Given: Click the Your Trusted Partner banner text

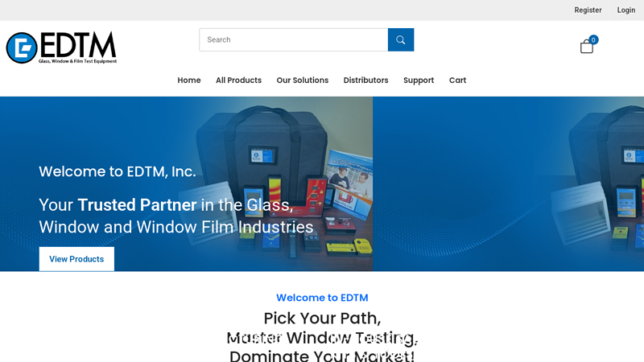Looking at the screenshot, I should click(175, 216).
